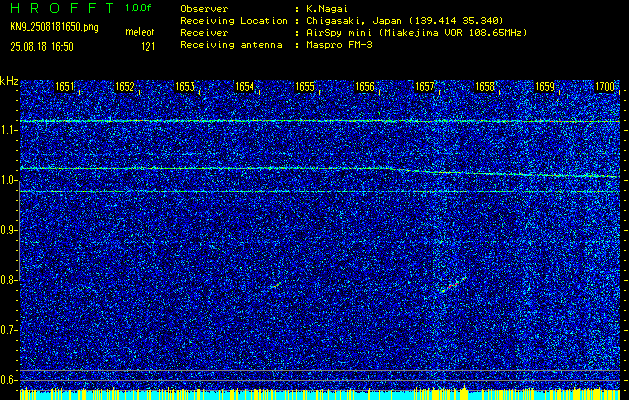Click the 1657 time marker

[424, 87]
